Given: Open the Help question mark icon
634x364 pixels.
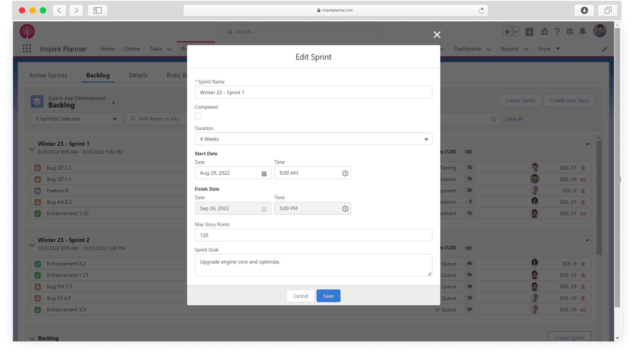Looking at the screenshot, I should pyautogui.click(x=557, y=32).
